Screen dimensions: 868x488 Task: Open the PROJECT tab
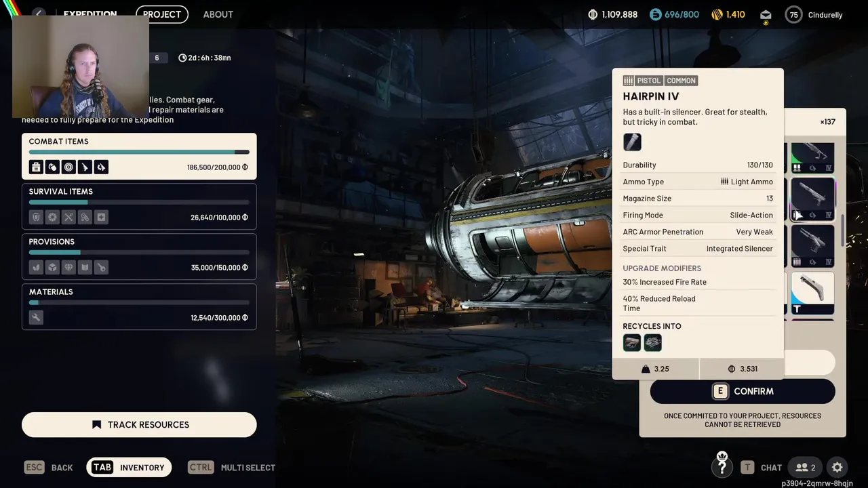162,14
